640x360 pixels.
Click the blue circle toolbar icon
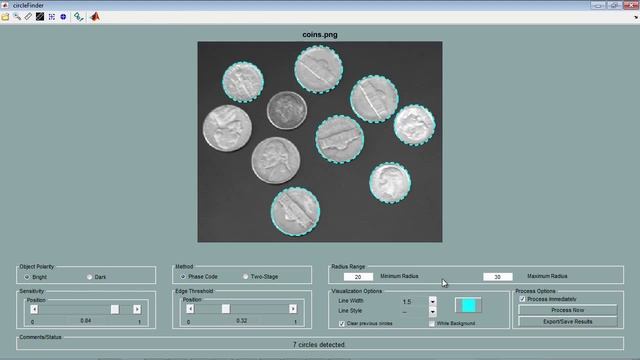pyautogui.click(x=63, y=17)
